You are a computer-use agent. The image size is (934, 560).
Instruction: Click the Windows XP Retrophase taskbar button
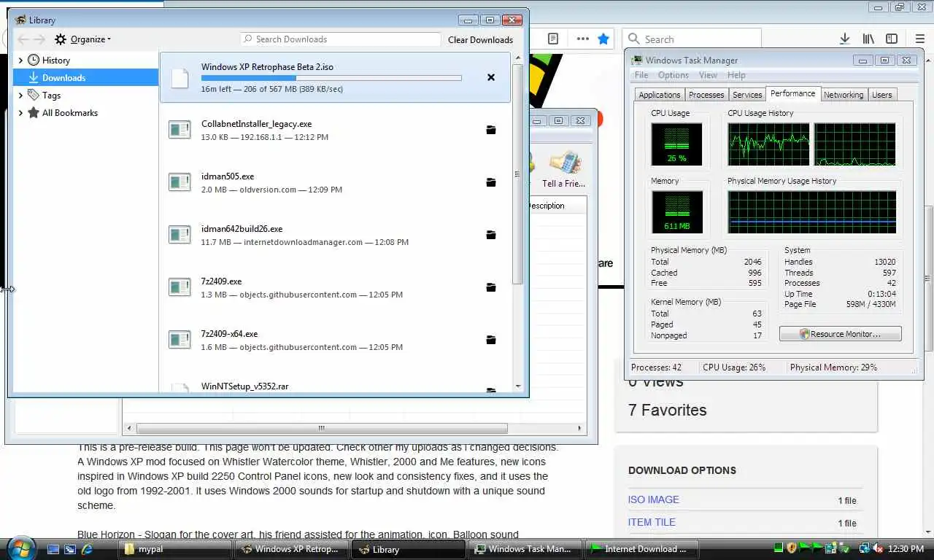click(293, 549)
